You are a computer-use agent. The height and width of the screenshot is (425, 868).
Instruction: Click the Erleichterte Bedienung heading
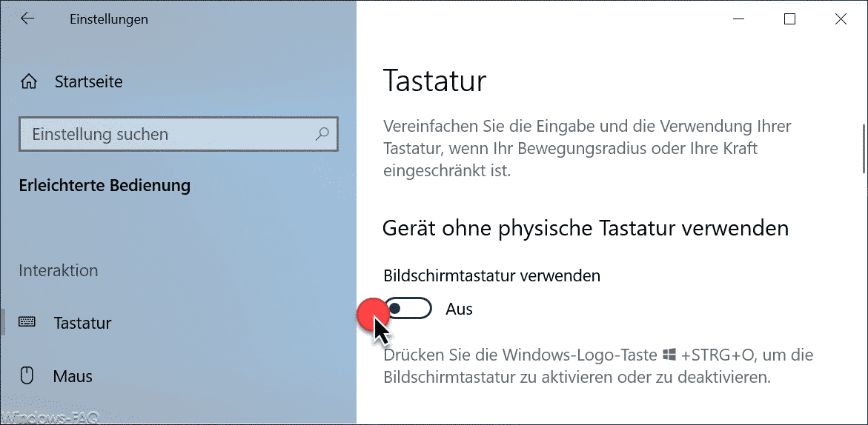click(105, 185)
